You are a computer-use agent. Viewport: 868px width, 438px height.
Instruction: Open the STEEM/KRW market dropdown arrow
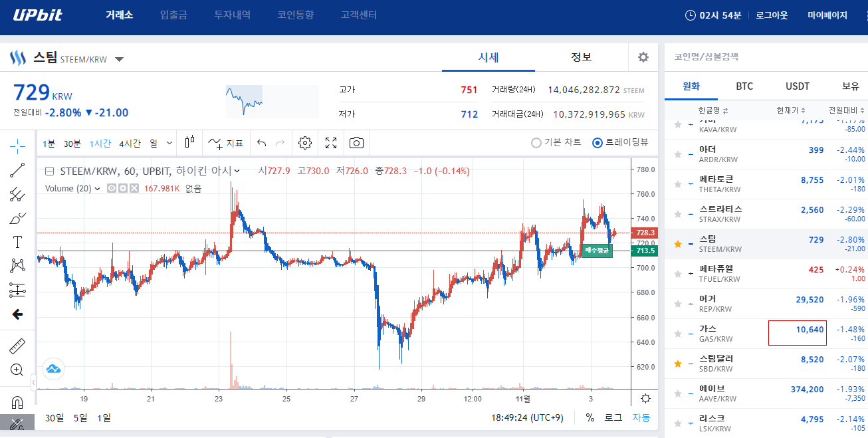[x=119, y=59]
